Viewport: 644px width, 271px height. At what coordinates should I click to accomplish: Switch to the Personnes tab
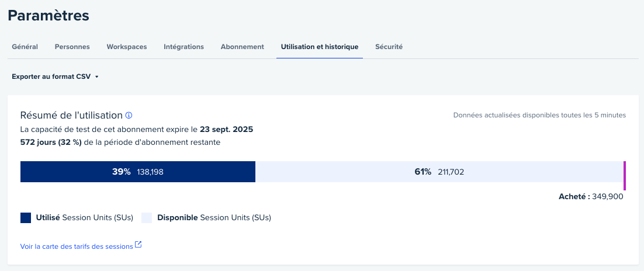[x=72, y=47]
